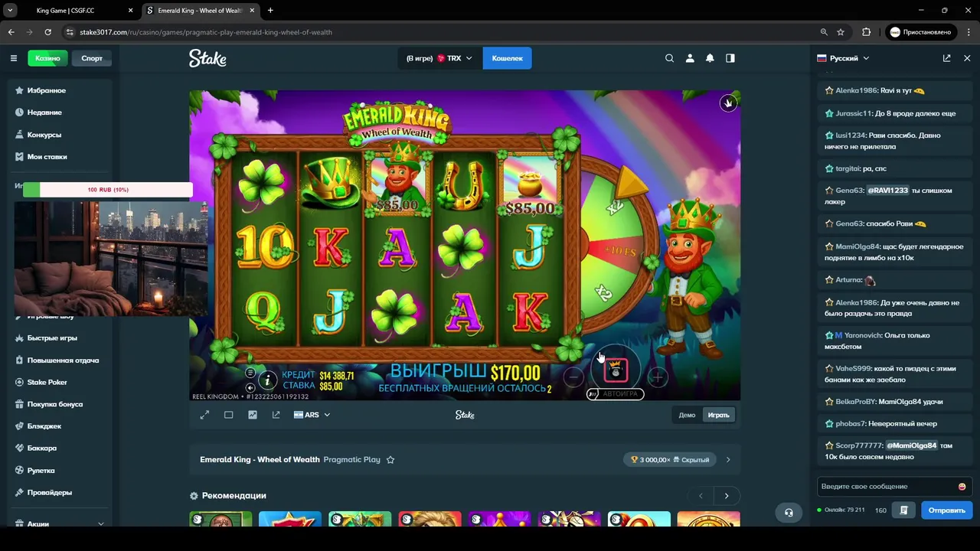This screenshot has width=980, height=551.
Task: Open live stats chart icon
Action: [x=253, y=415]
